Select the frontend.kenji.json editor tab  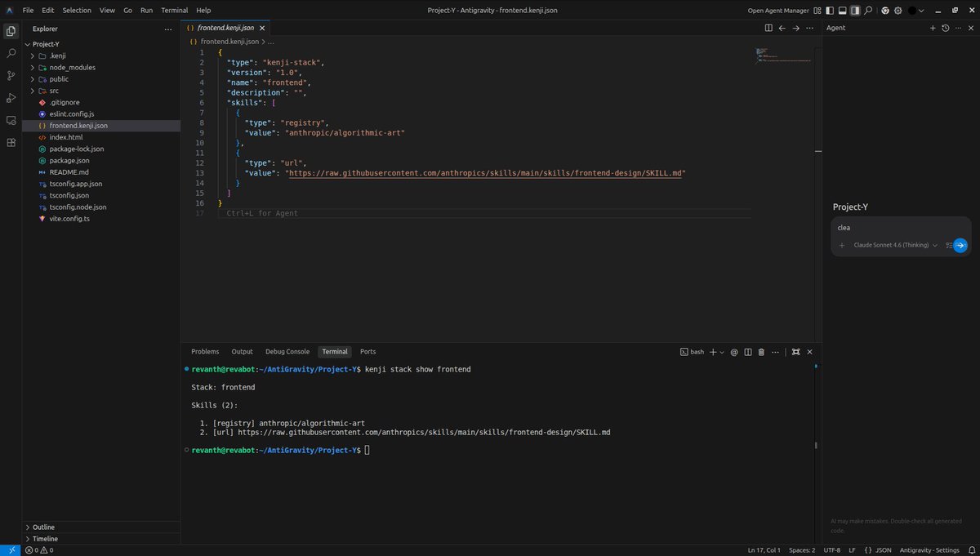(x=225, y=28)
